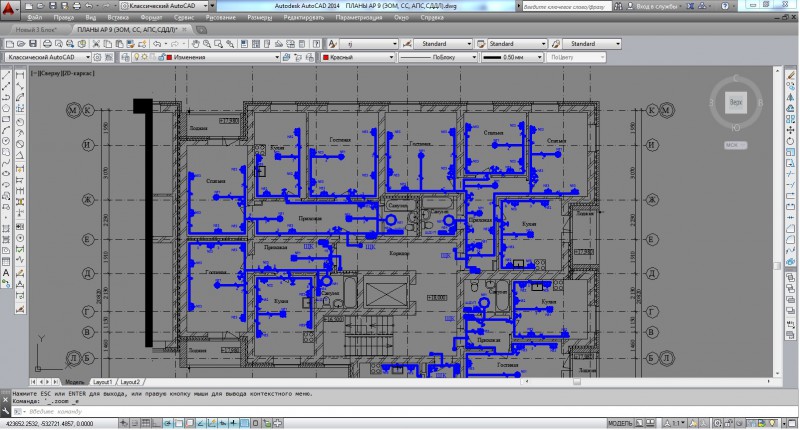Click the binoculars search icon in the title bar
The width and height of the screenshot is (800, 430).
point(618,6)
